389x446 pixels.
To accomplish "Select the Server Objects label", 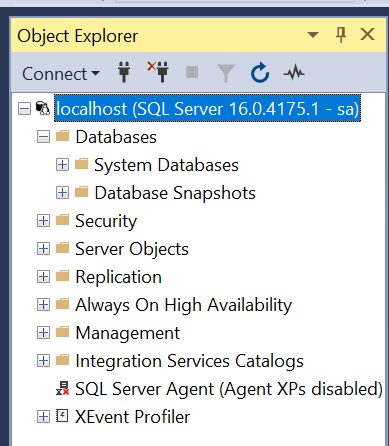I will coord(132,249).
